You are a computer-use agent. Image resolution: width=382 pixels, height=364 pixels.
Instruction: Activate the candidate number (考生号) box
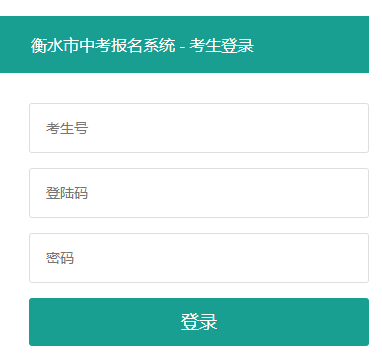tap(199, 128)
